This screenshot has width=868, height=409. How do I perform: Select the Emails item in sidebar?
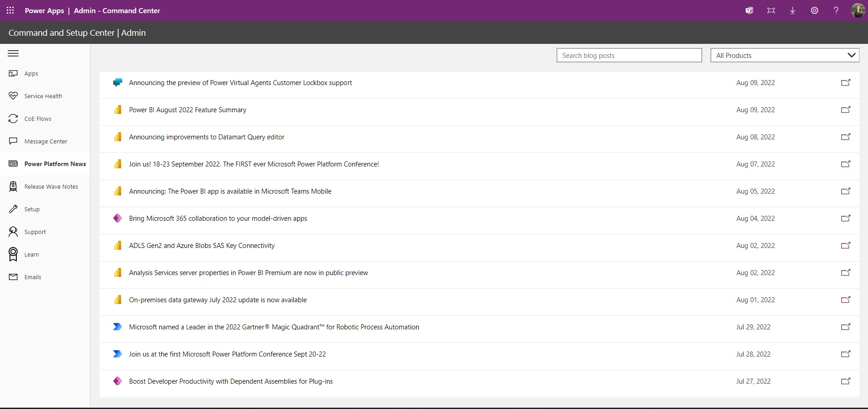click(33, 277)
